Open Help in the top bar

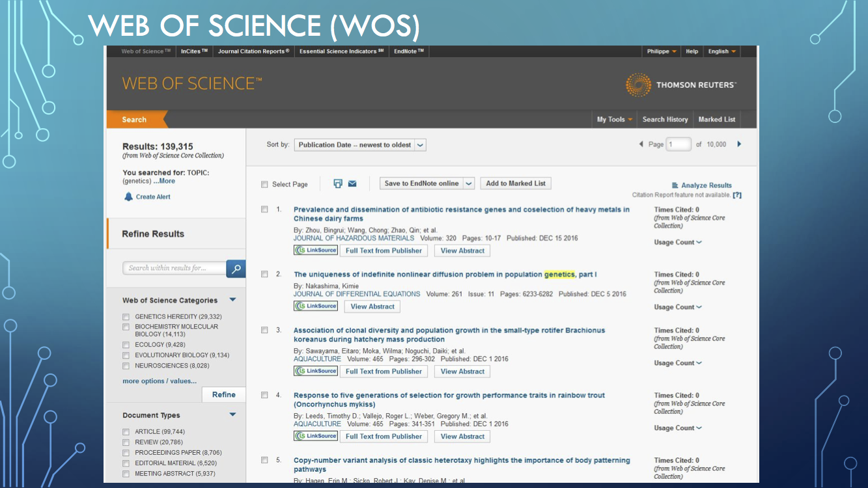tap(692, 51)
